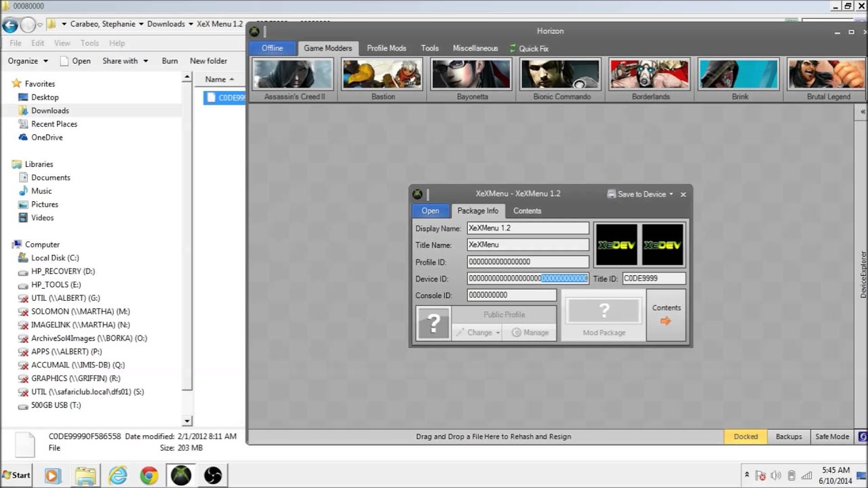Screen dimensions: 868x488
Task: Open the Bayonetta game modder
Action: click(x=472, y=79)
